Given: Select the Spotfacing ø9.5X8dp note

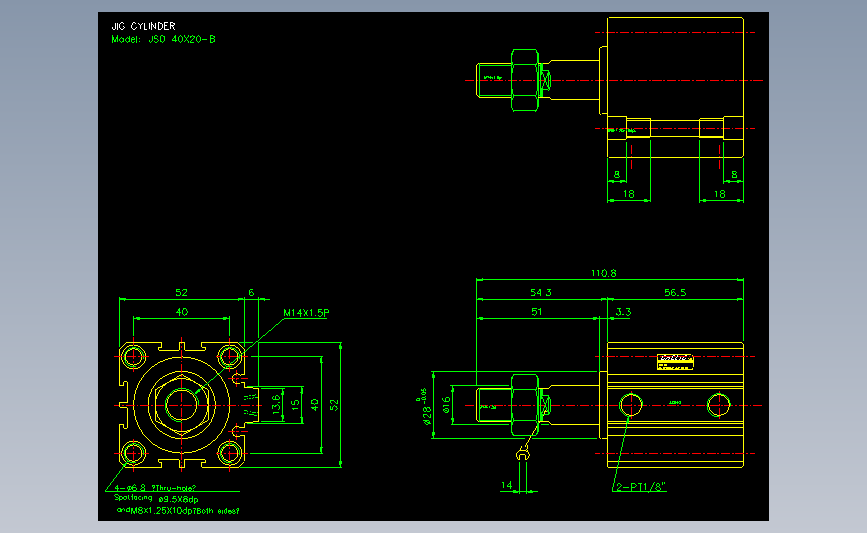Looking at the screenshot, I should (156, 498).
